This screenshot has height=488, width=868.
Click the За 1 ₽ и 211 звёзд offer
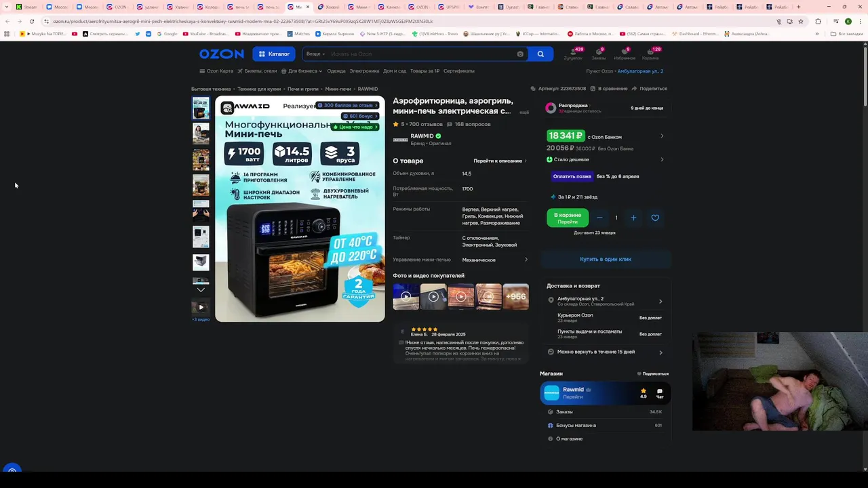pos(573,197)
